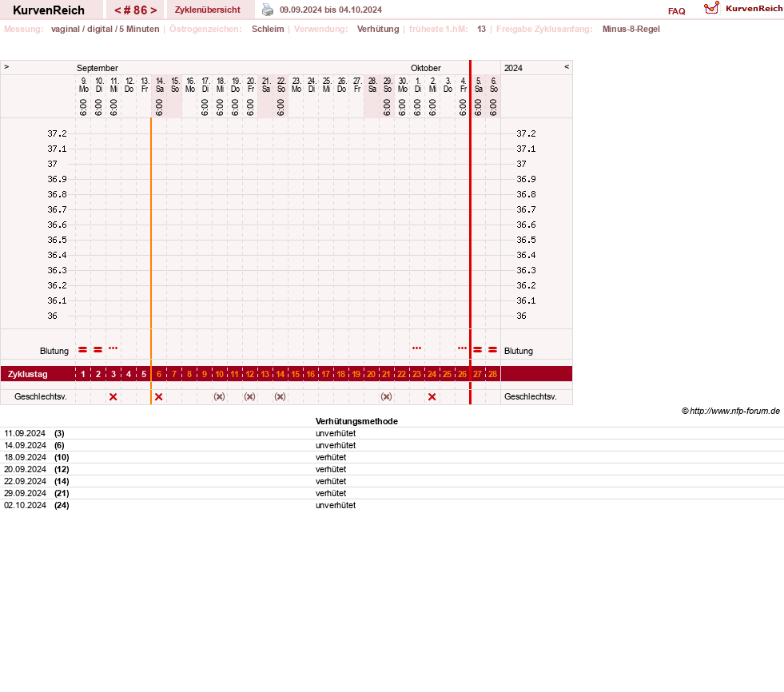The height and width of the screenshot is (692, 784).
Task: Click the 'Verhütungsmethode' column heading
Action: tap(356, 421)
